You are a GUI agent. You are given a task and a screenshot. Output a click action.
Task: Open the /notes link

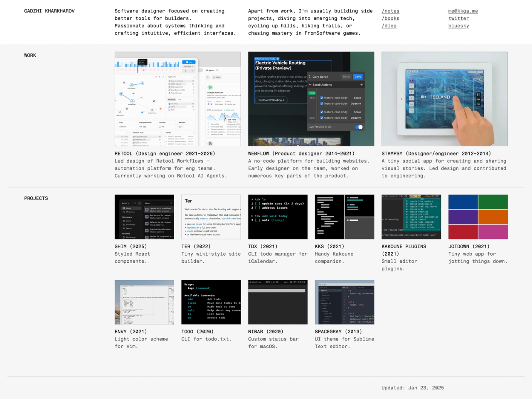[x=391, y=11]
